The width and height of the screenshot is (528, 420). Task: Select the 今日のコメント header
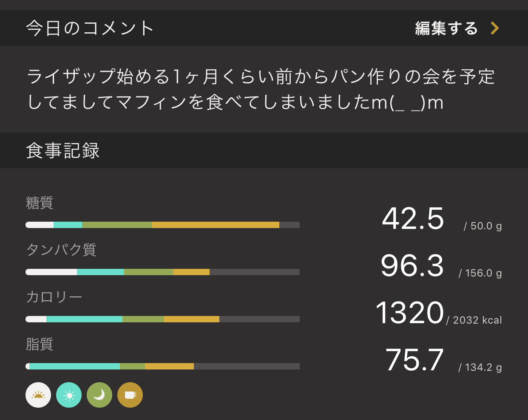tap(90, 28)
